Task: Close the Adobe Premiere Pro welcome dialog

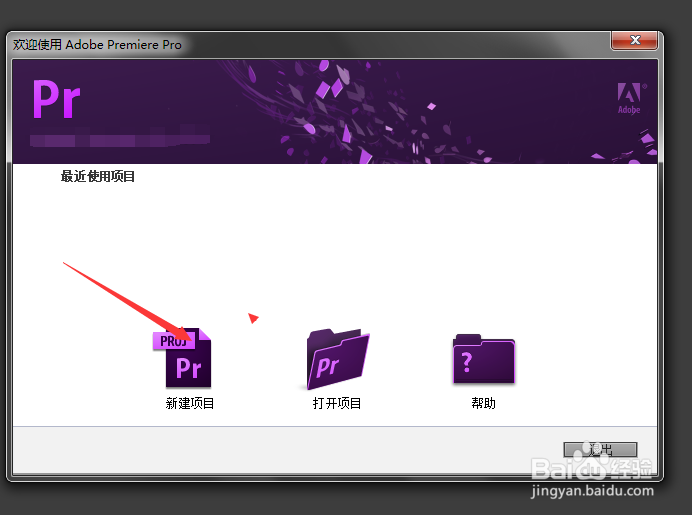Action: coord(635,40)
